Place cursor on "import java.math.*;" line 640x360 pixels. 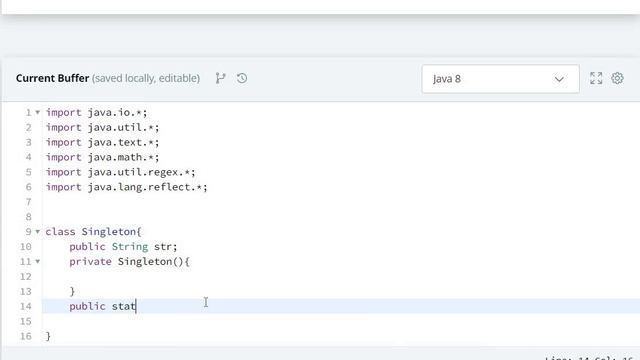102,157
